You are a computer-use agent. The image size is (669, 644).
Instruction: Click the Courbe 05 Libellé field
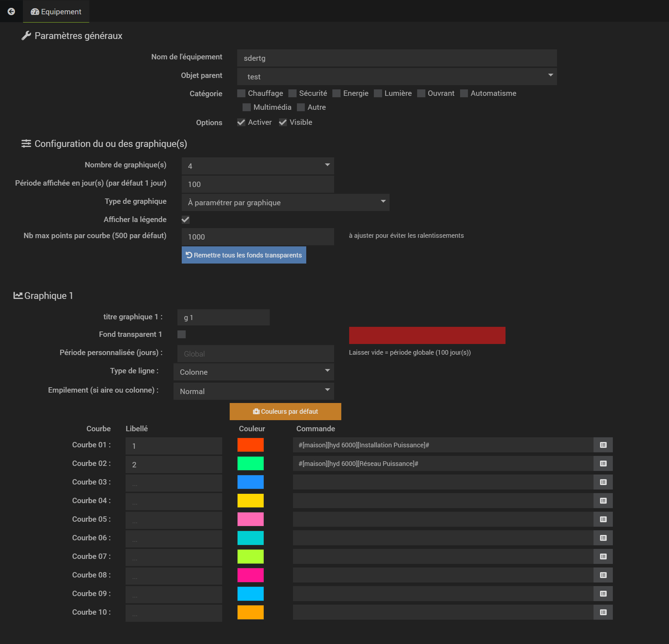[x=174, y=520]
